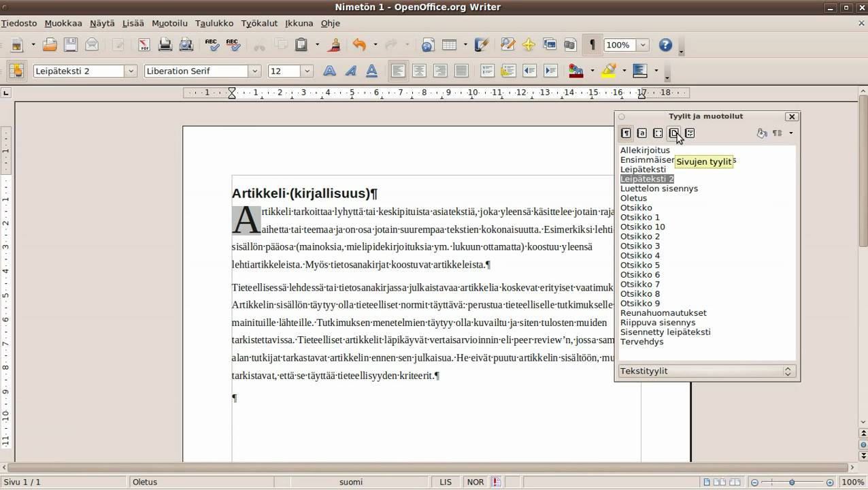
Task: Select the Otsikko 1 style
Action: [639, 217]
